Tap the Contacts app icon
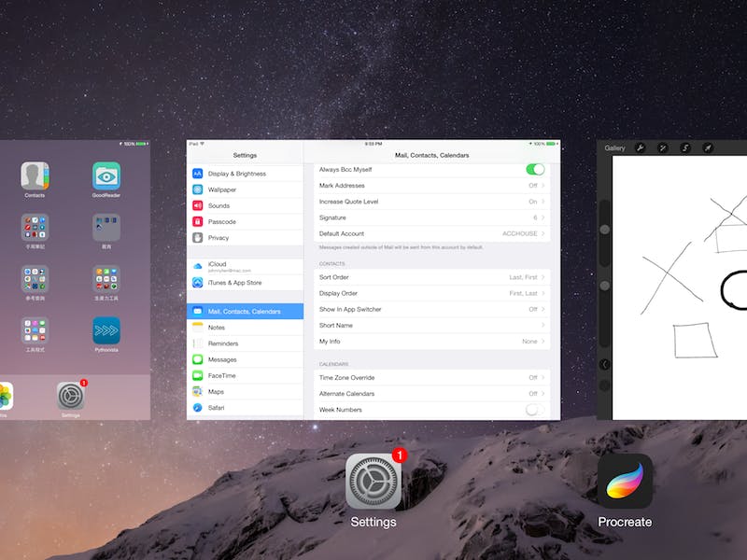The width and height of the screenshot is (747, 560). click(x=35, y=175)
